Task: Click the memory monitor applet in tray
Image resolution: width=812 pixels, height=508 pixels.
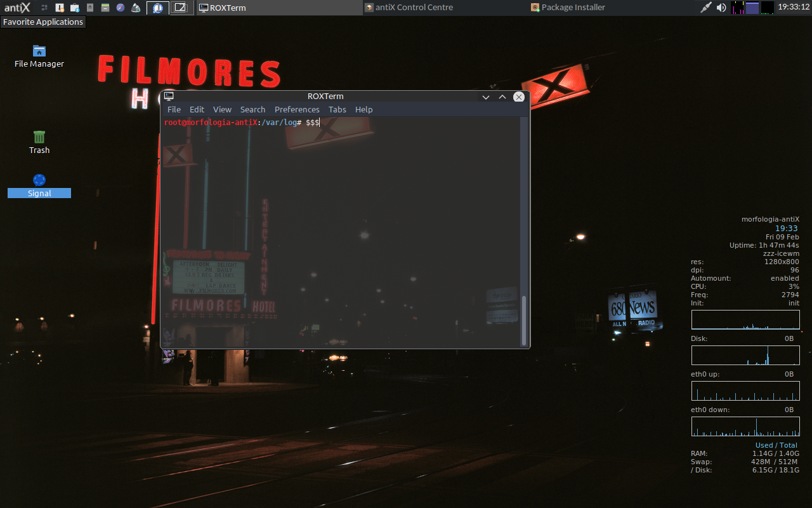Action: (752, 8)
